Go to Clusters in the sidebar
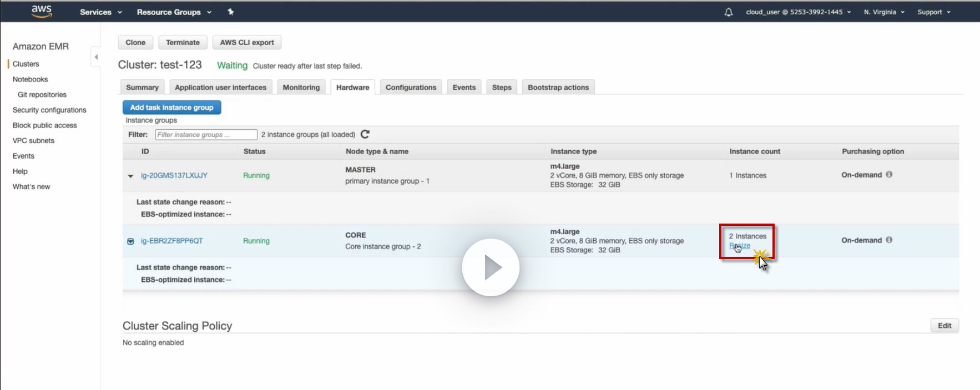Viewport: 980px width, 390px height. [x=26, y=64]
